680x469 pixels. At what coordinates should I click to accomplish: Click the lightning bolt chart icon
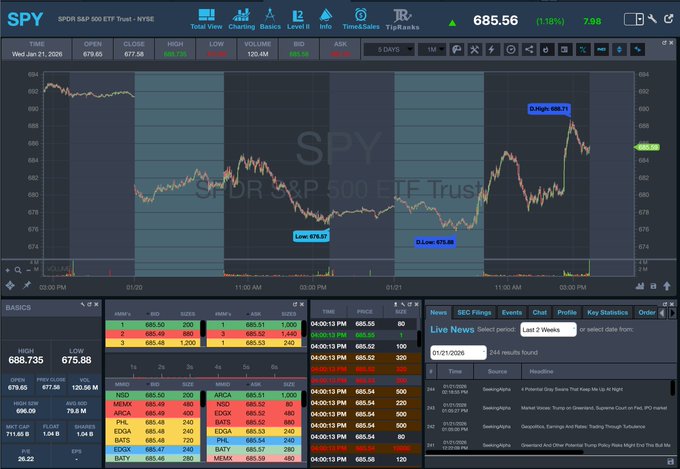pyautogui.click(x=492, y=49)
